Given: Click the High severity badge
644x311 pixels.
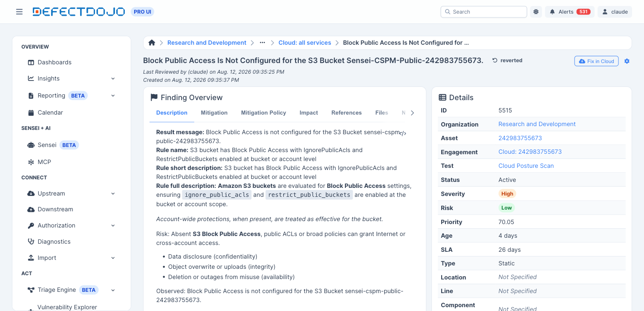Looking at the screenshot, I should pos(507,194).
